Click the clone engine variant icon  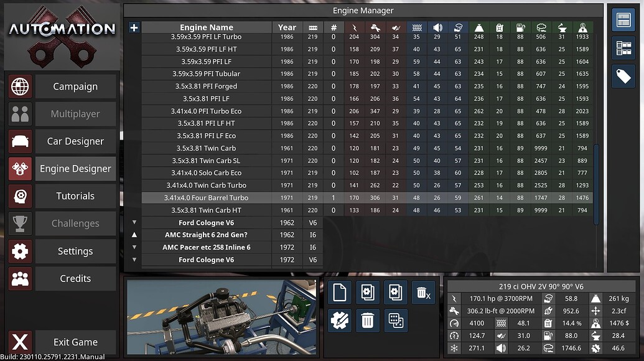tap(396, 293)
